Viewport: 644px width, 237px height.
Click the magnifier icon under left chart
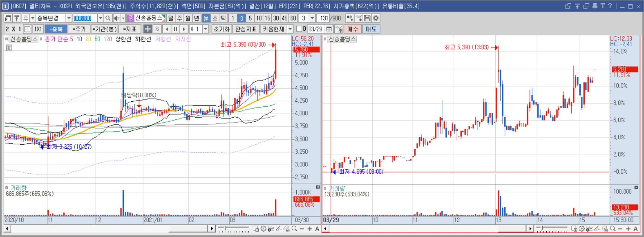(295, 229)
